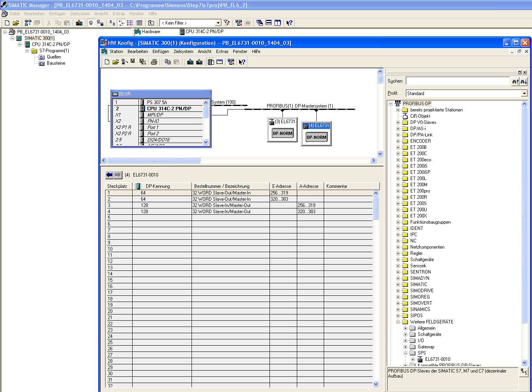Expand the DP V0-Slaves folder
The width and height of the screenshot is (532, 392).
click(398, 122)
